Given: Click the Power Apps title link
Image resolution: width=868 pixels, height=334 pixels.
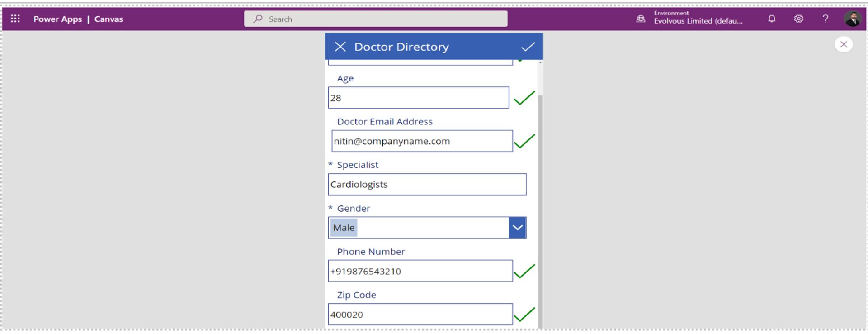Looking at the screenshot, I should coord(57,19).
